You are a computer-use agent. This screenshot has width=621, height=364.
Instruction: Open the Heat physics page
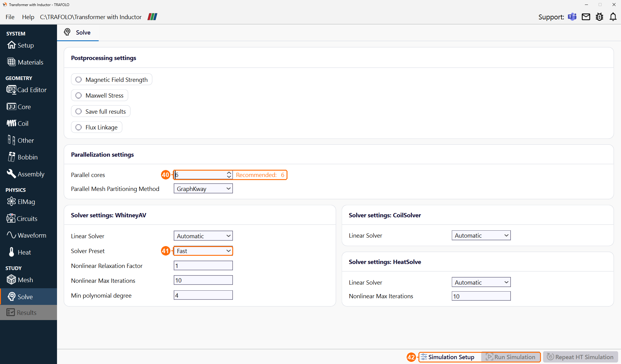pyautogui.click(x=20, y=252)
